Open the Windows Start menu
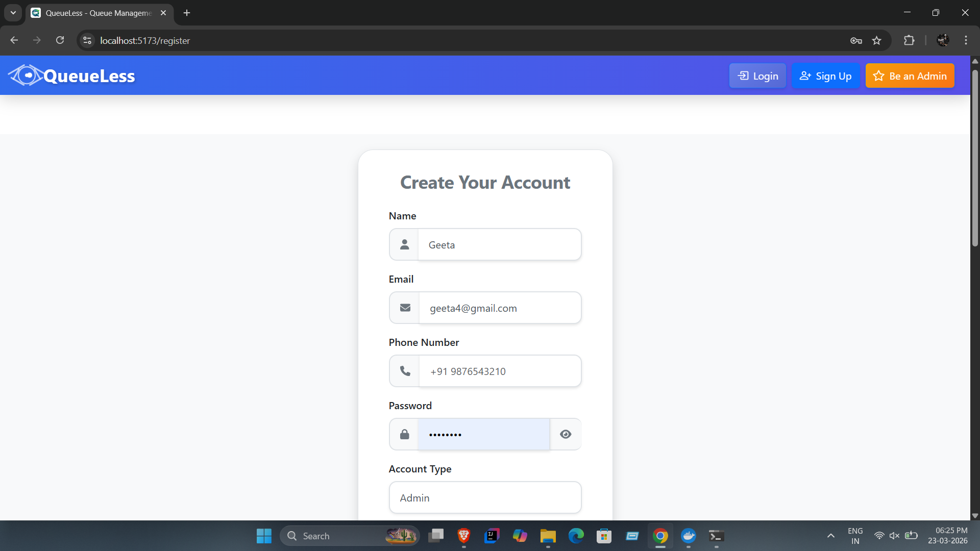This screenshot has height=551, width=980. coord(264,536)
